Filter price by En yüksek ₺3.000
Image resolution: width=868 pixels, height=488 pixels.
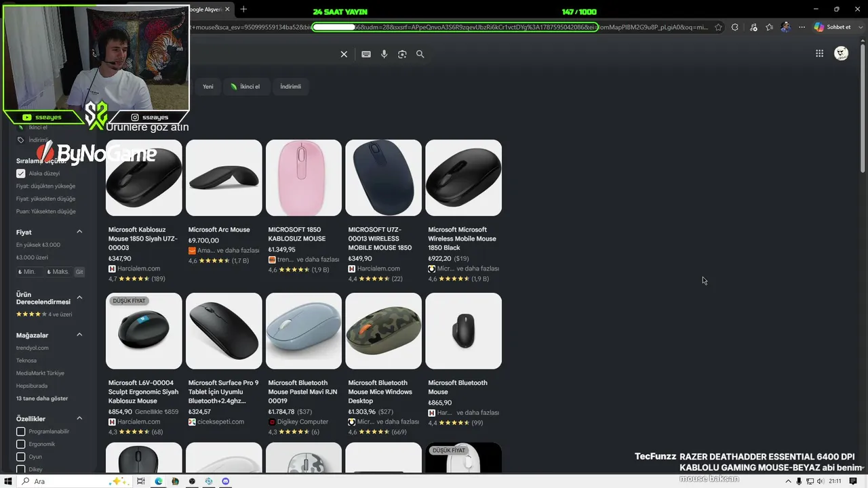(x=38, y=245)
